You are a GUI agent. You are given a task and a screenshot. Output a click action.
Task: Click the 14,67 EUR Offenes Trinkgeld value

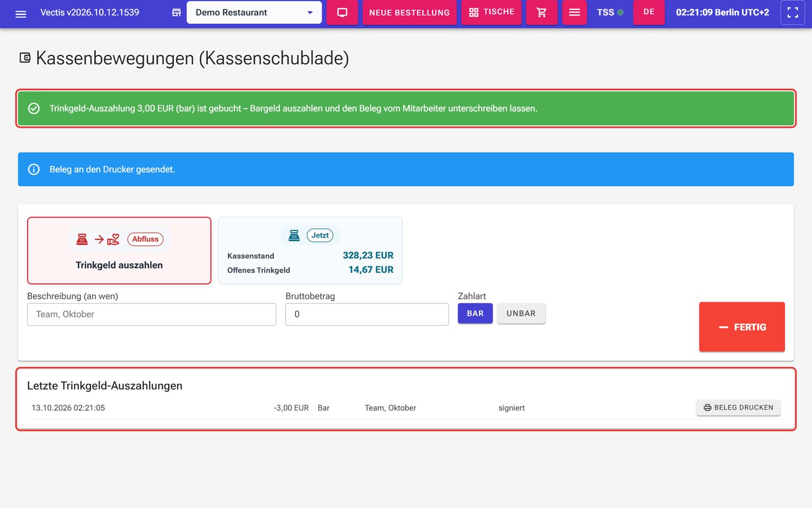371,270
